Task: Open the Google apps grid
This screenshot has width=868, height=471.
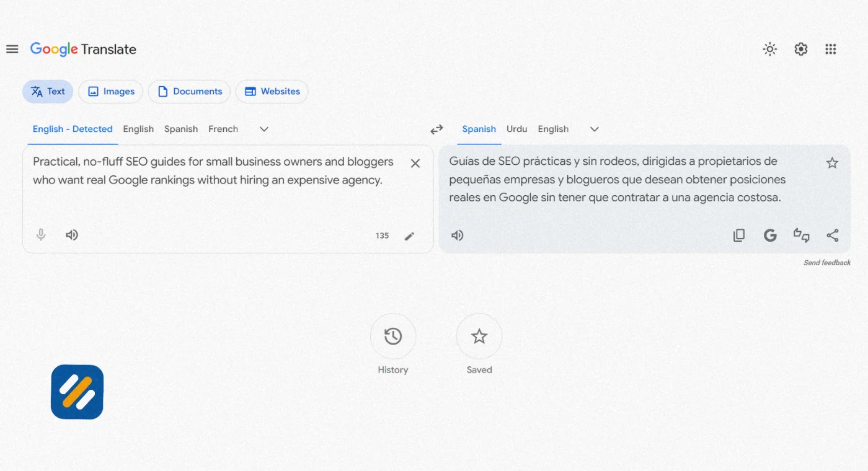Action: (x=831, y=50)
